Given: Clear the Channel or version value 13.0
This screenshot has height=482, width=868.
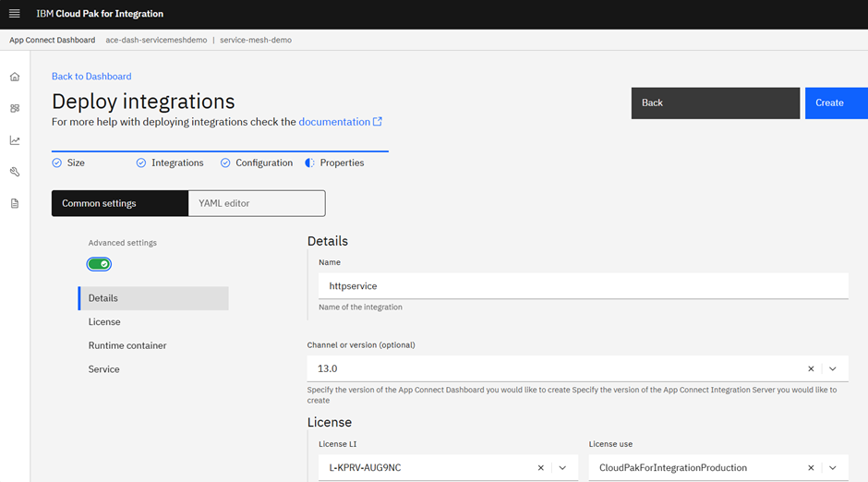Looking at the screenshot, I should [x=811, y=368].
